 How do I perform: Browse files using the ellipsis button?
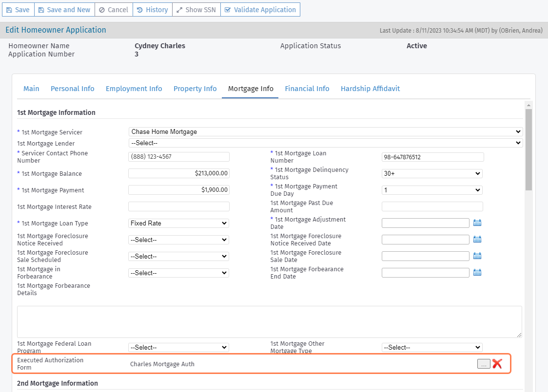484,363
